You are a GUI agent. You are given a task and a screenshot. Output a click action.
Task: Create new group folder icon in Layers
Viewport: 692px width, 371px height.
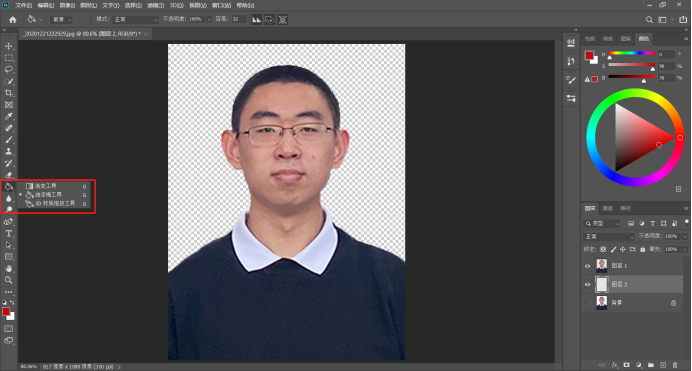pyautogui.click(x=651, y=365)
